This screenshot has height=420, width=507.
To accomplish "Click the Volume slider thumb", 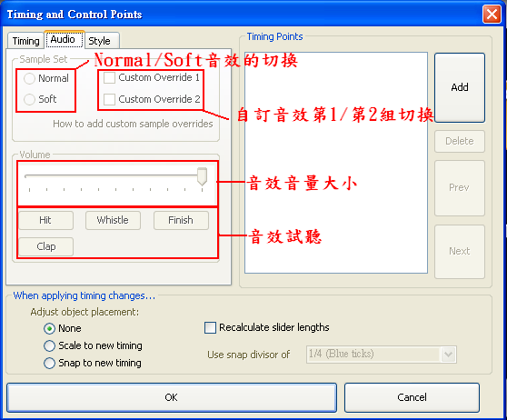I will tap(202, 176).
